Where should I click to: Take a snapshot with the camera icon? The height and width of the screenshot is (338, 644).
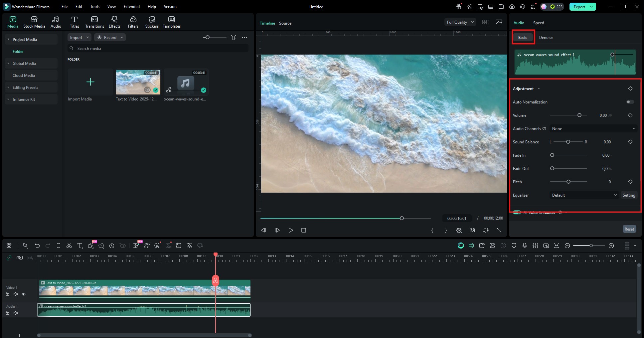tap(472, 230)
